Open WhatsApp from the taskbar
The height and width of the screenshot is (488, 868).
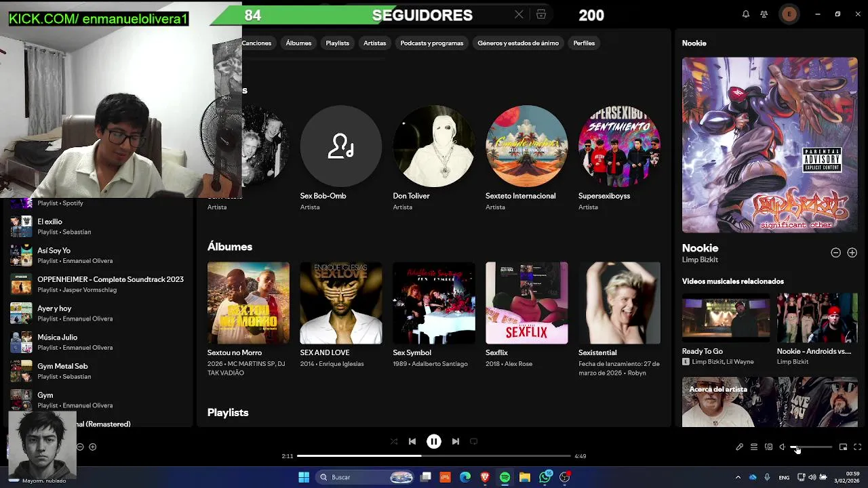point(545,477)
